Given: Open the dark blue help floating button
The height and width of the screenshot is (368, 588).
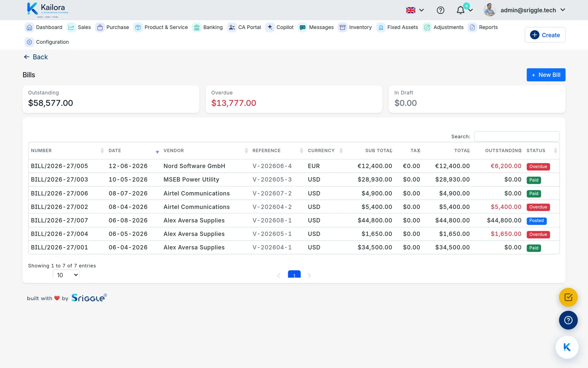Looking at the screenshot, I should 568,320.
